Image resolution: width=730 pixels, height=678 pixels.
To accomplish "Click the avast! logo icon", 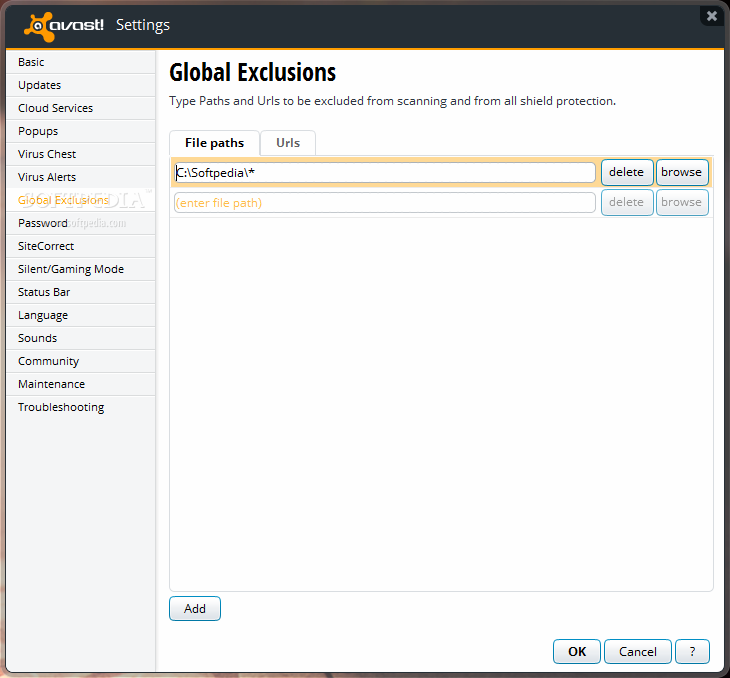I will (x=64, y=26).
